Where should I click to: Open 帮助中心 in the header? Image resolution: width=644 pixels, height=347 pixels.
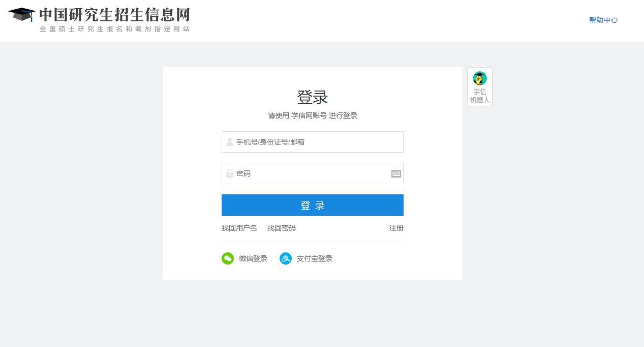[x=603, y=20]
